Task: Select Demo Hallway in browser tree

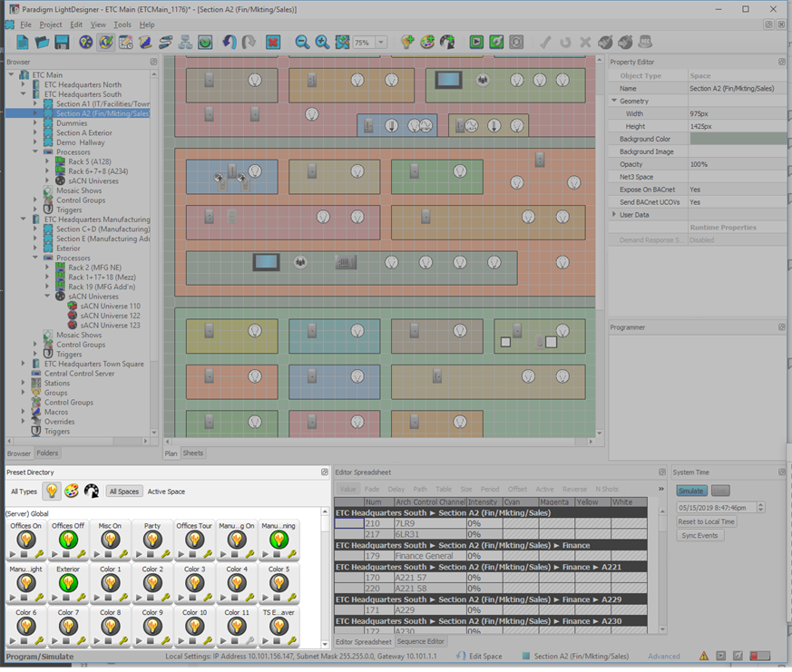Action: click(x=81, y=142)
